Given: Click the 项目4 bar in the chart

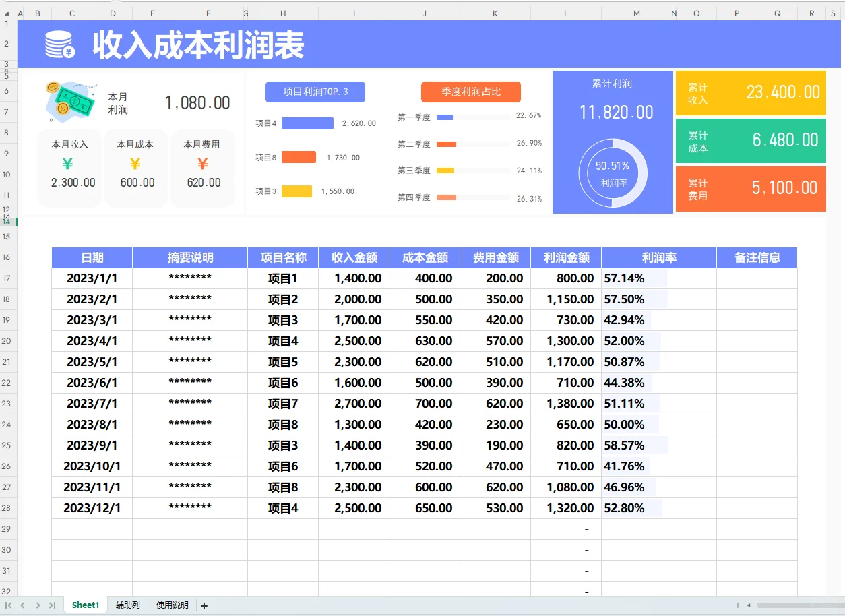Looking at the screenshot, I should pos(307,123).
